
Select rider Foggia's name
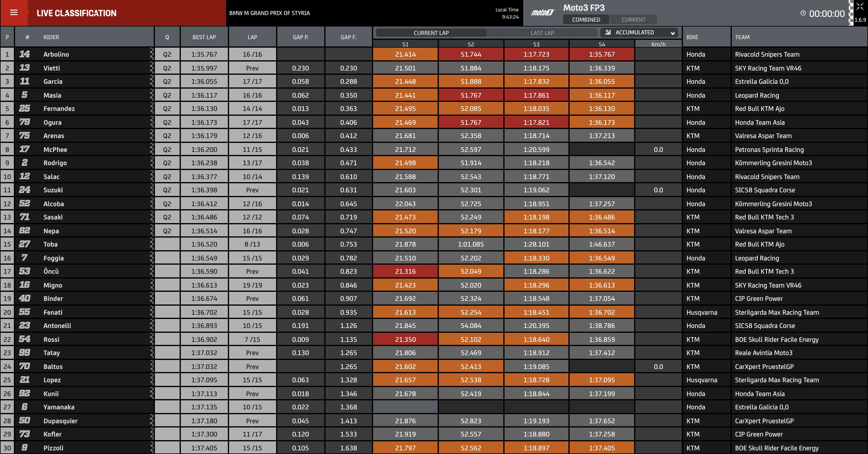coord(53,258)
